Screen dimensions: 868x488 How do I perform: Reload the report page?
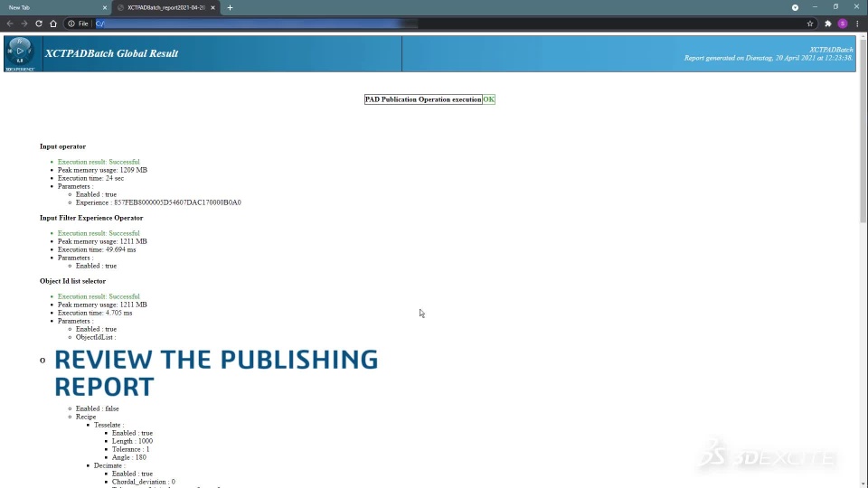(x=39, y=23)
